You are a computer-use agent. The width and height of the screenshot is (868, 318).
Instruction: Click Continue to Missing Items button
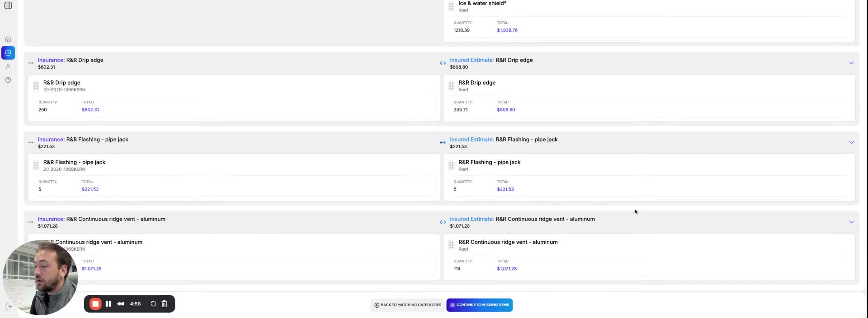pos(480,305)
